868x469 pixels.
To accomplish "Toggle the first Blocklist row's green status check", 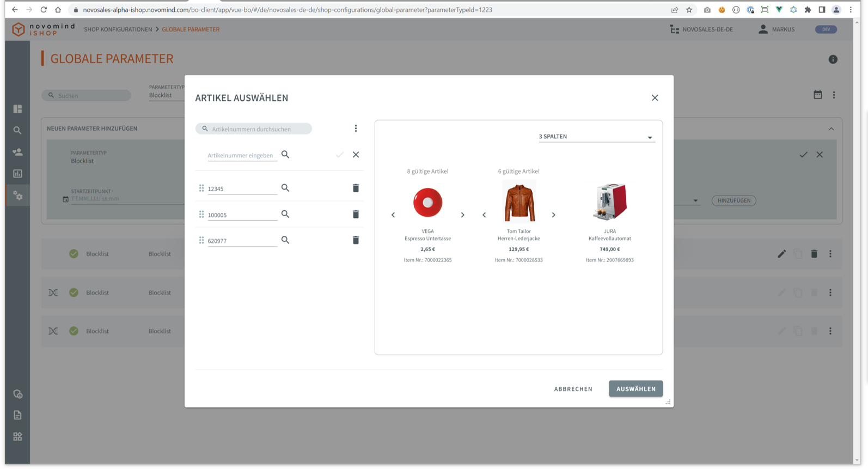I will [x=74, y=254].
